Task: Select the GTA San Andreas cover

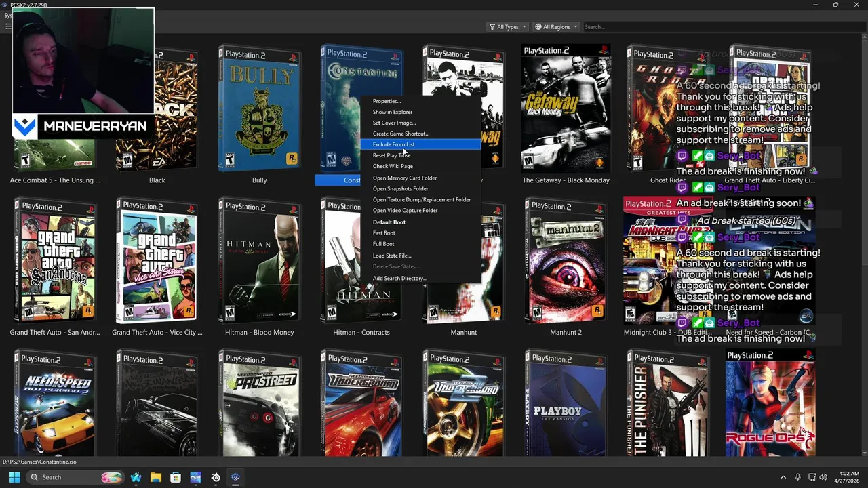Action: tap(55, 261)
